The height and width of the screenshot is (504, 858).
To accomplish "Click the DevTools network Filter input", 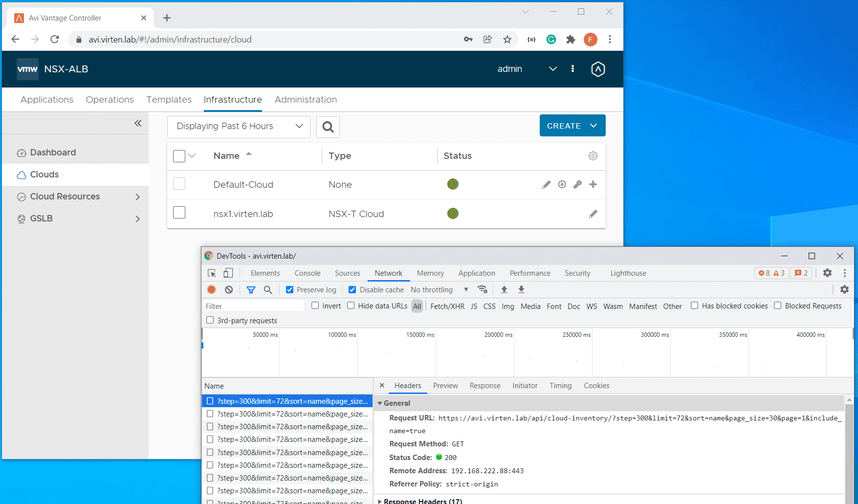I will coord(253,306).
